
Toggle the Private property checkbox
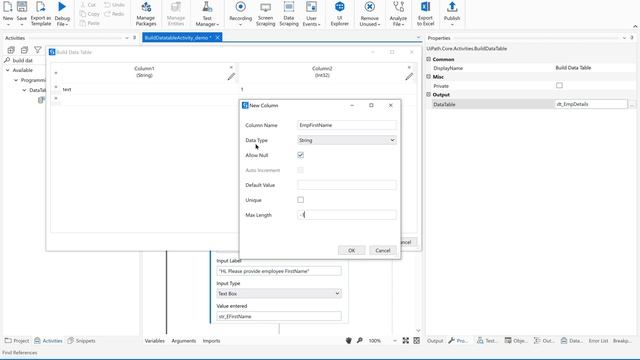(559, 85)
